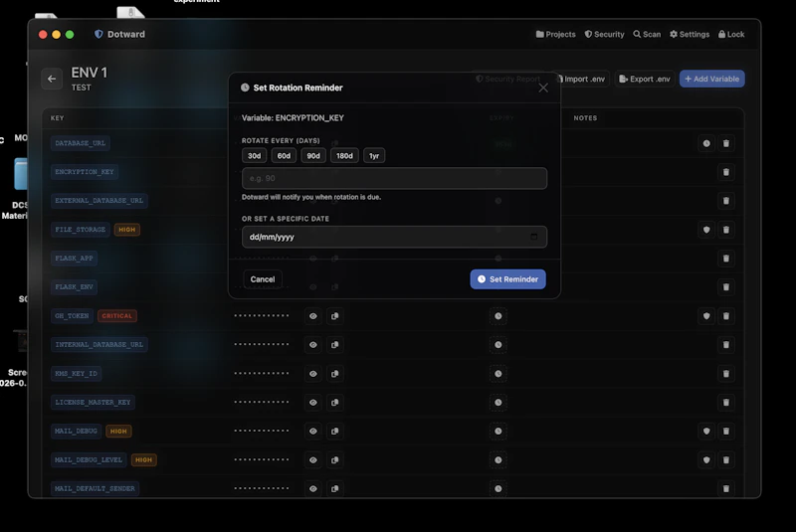Click the CRITICAL badge on GH_TOKEN
Screen dimensions: 796x532
(116, 316)
